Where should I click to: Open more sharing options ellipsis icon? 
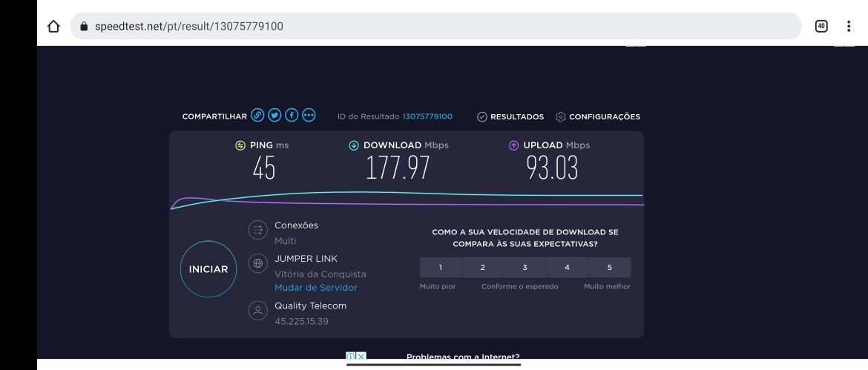pyautogui.click(x=309, y=116)
